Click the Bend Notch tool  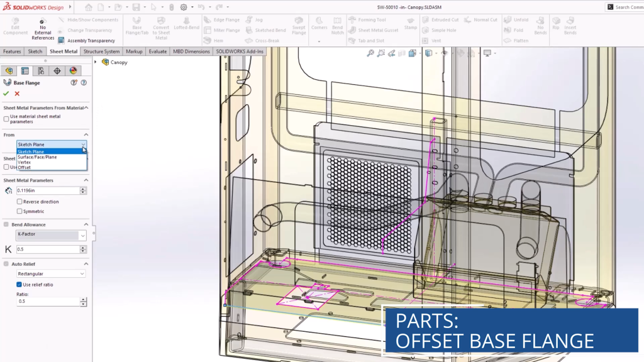point(337,26)
